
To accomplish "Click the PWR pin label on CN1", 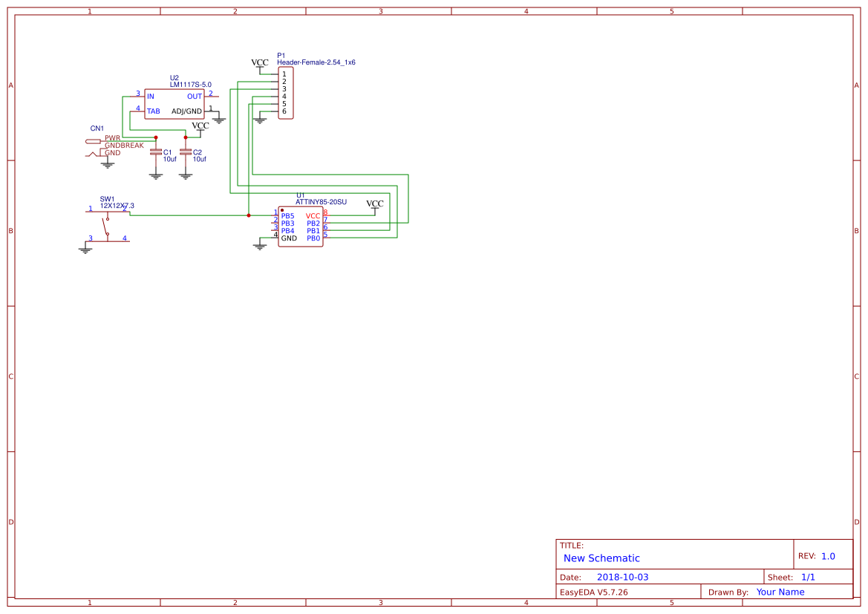I will 112,138.
